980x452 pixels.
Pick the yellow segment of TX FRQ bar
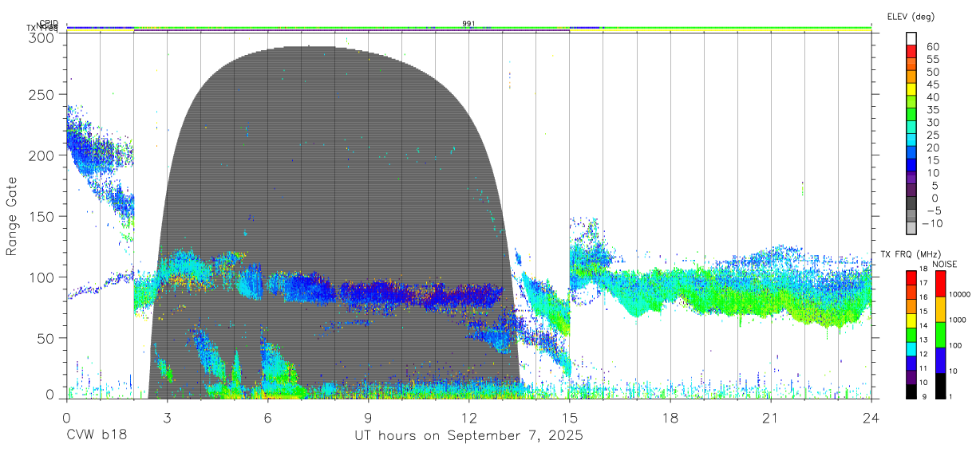(x=911, y=320)
